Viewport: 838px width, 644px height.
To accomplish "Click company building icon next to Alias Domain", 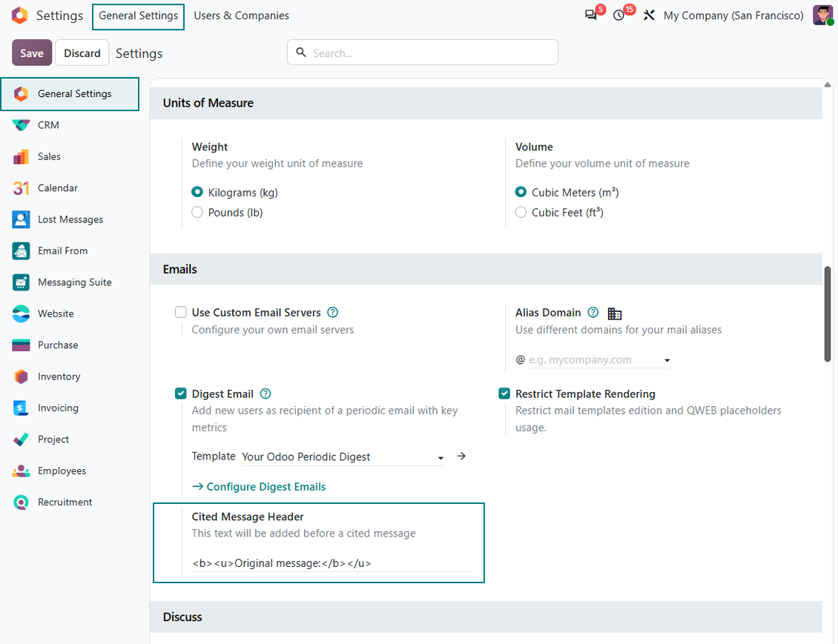I will point(615,313).
